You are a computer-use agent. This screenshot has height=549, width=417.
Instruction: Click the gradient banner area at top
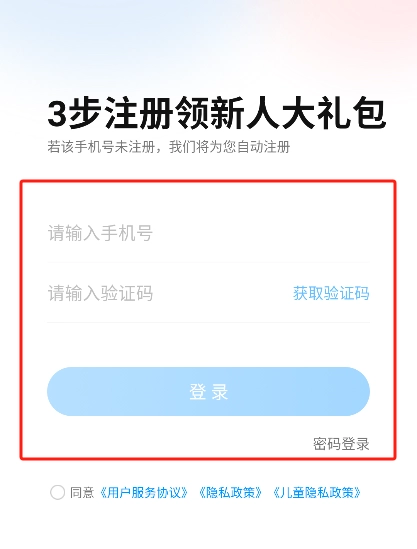[208, 39]
